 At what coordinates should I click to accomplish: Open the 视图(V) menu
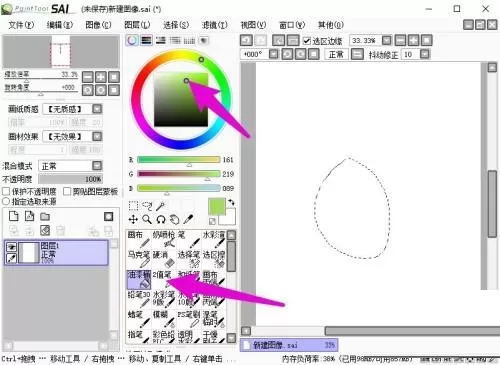(254, 25)
